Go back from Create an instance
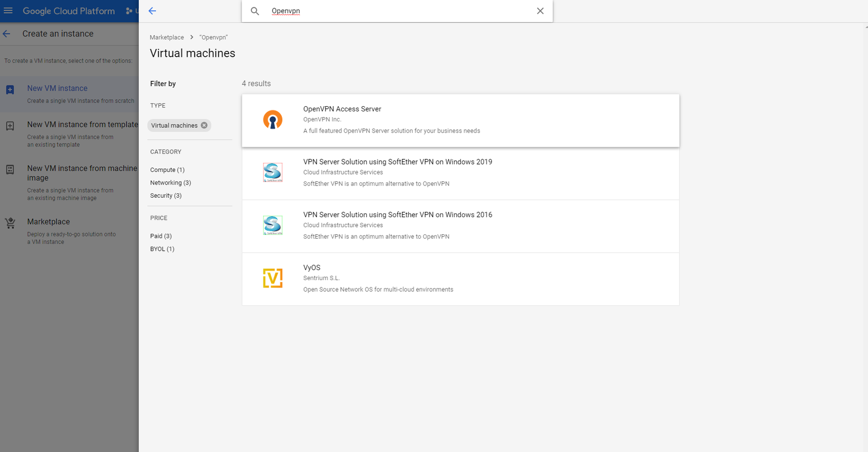 coord(7,34)
